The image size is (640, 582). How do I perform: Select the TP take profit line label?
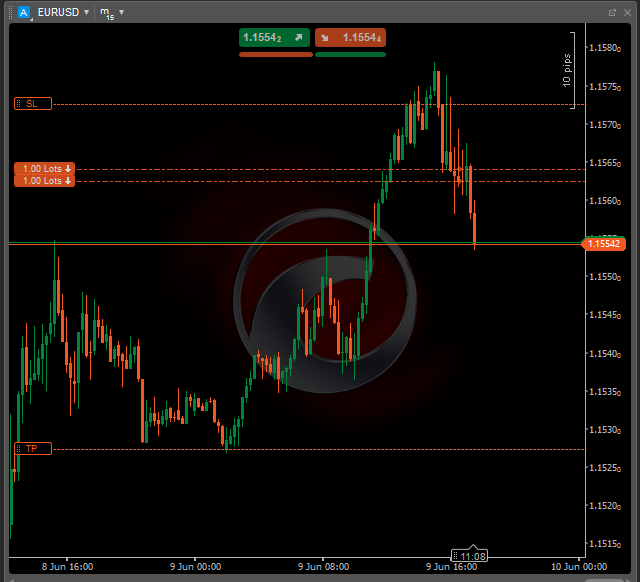click(33, 449)
